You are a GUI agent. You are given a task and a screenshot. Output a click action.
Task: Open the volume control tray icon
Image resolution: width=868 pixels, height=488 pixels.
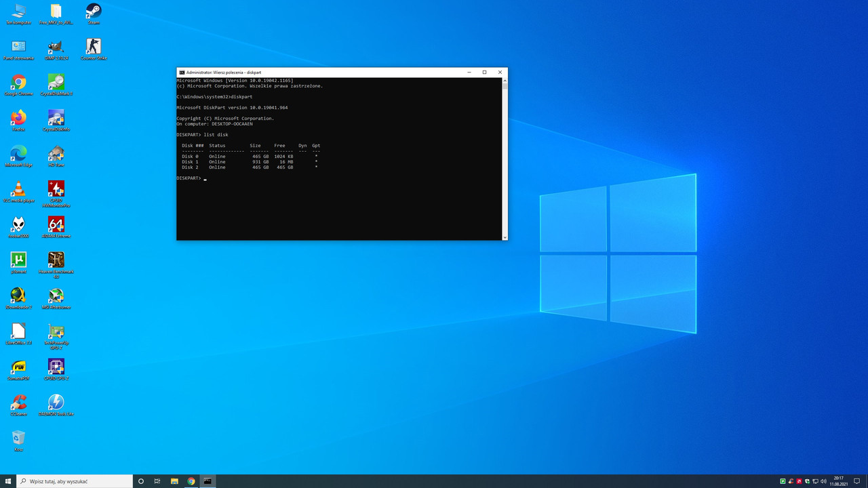(x=823, y=481)
